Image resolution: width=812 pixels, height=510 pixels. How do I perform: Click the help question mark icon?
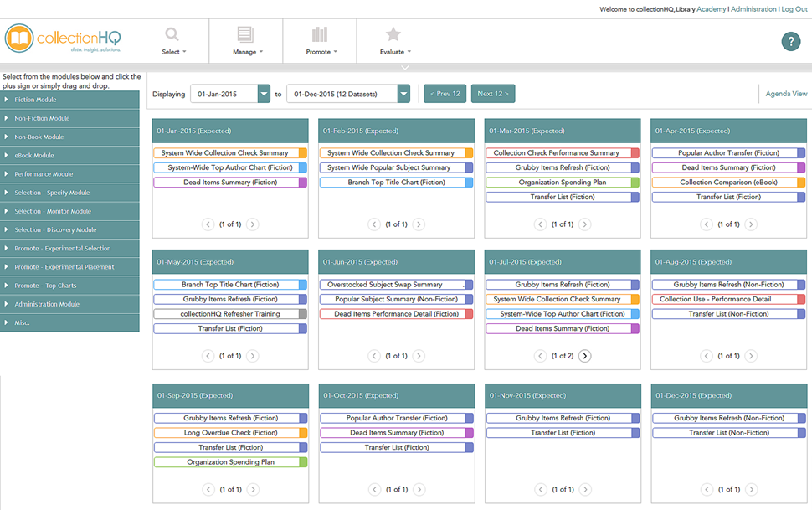pyautogui.click(x=790, y=42)
